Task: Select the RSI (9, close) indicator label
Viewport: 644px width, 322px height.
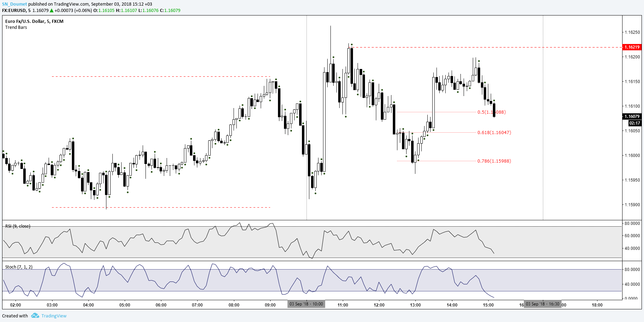Action: [18, 226]
